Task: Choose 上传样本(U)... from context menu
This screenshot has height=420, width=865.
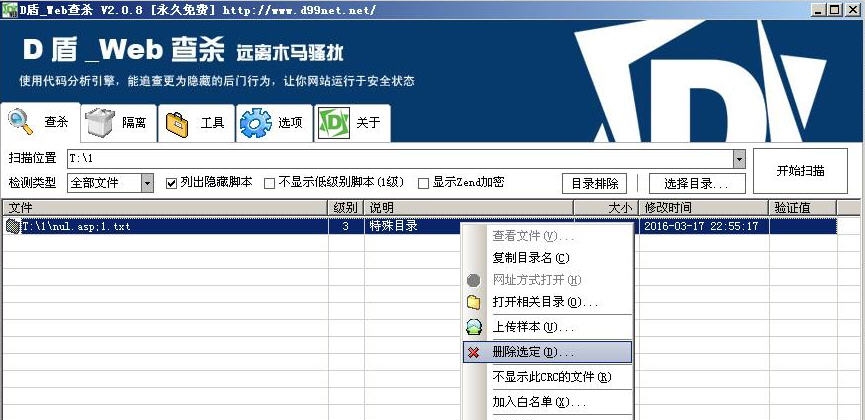Action: 547,328
